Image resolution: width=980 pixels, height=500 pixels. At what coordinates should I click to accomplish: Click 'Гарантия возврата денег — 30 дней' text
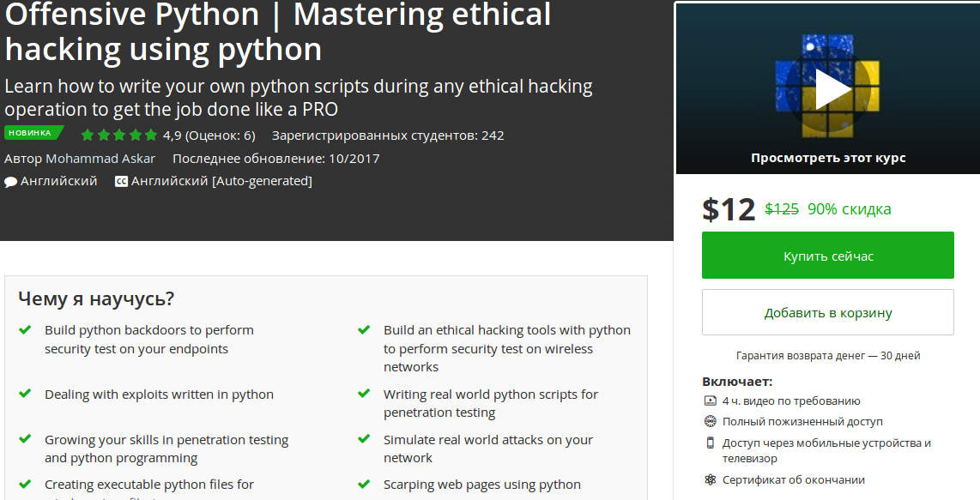(827, 355)
